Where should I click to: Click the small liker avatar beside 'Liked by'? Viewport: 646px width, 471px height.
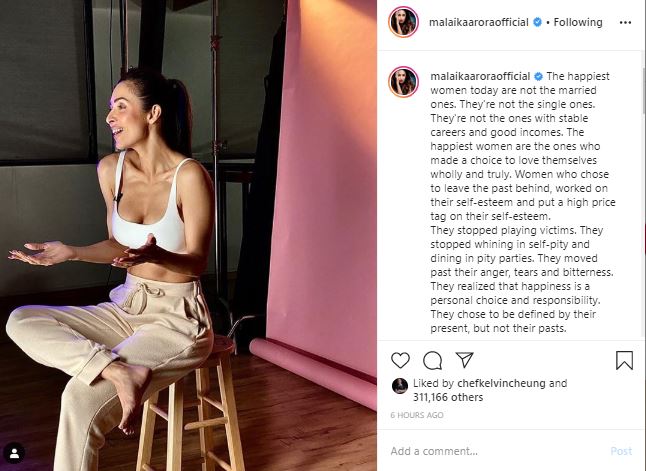(399, 386)
